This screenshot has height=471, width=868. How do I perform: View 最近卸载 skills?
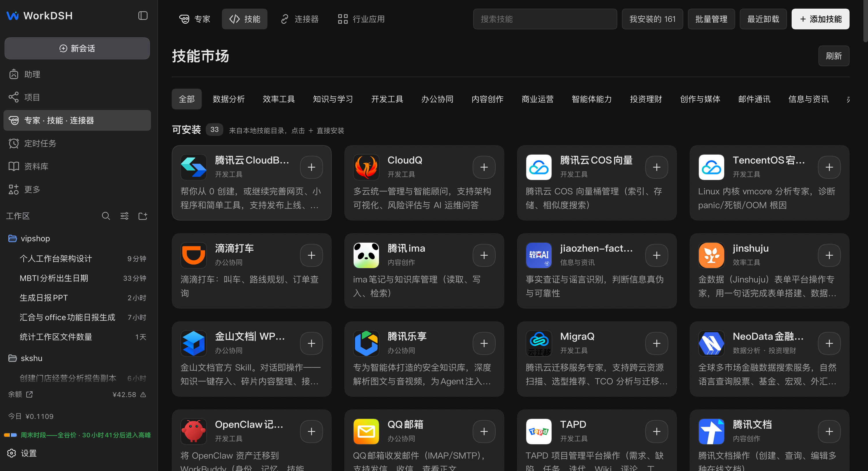763,19
